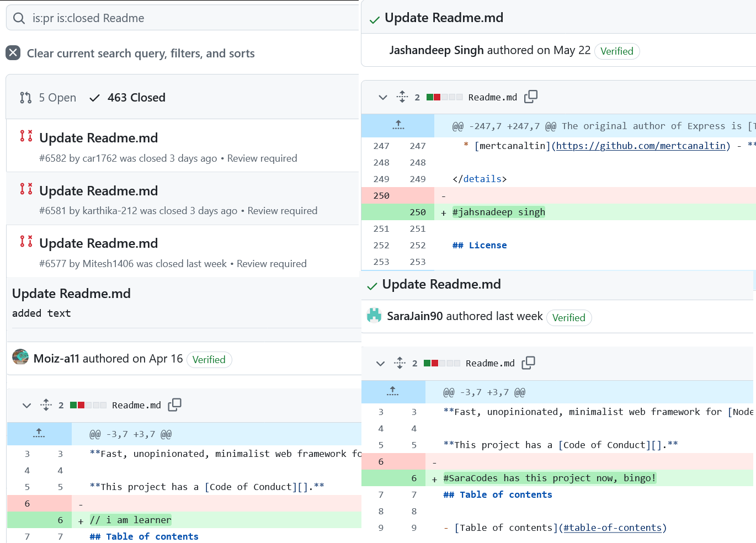Open 'Update Readme.md' PR by karthika-212

[99, 191]
